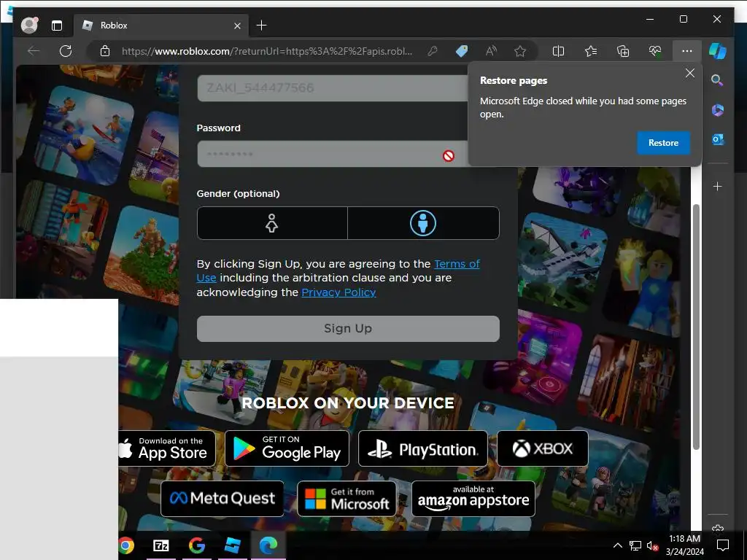
Task: Go back to the previous page
Action: (x=34, y=51)
